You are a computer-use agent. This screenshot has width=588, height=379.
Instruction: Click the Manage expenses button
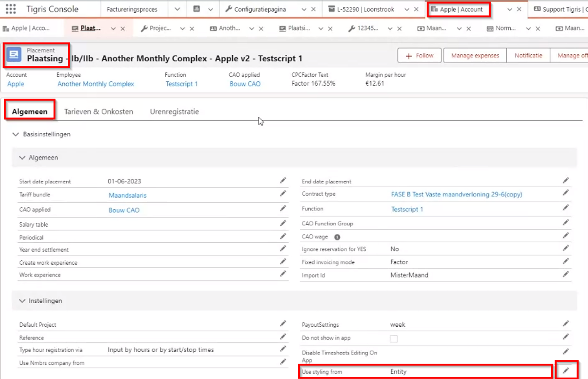point(475,56)
